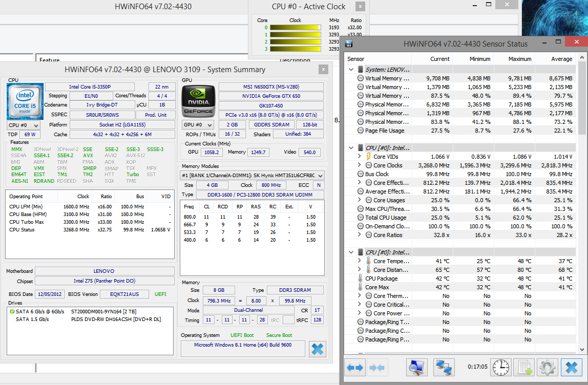Expand the Core VIDs row
588x385 pixels.
tap(359, 156)
